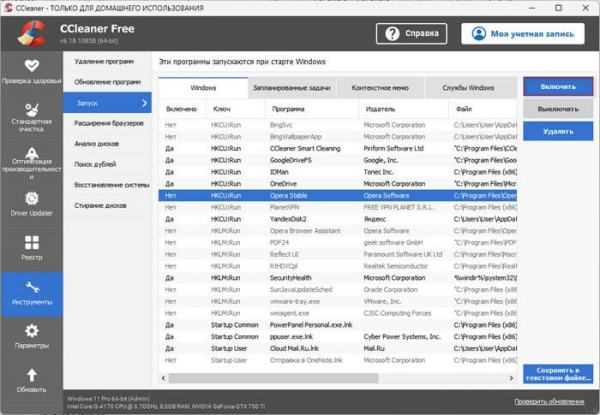Select the IDMan startup entry
Image resolution: width=600 pixels, height=415 pixels.
point(338,172)
